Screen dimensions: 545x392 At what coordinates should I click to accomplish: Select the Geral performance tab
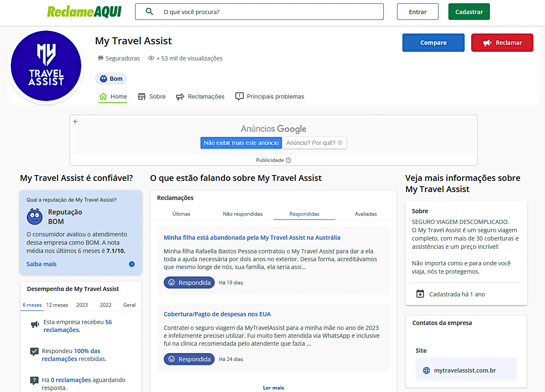click(129, 305)
